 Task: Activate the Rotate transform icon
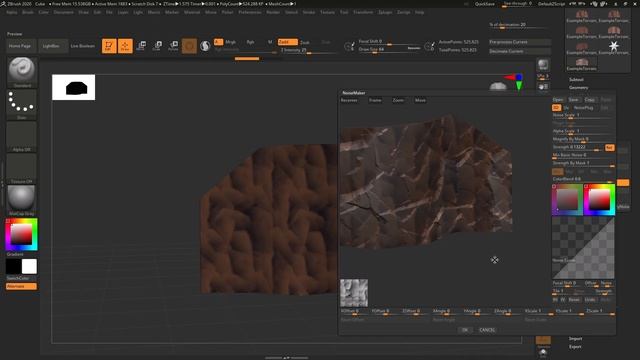pyautogui.click(x=173, y=46)
